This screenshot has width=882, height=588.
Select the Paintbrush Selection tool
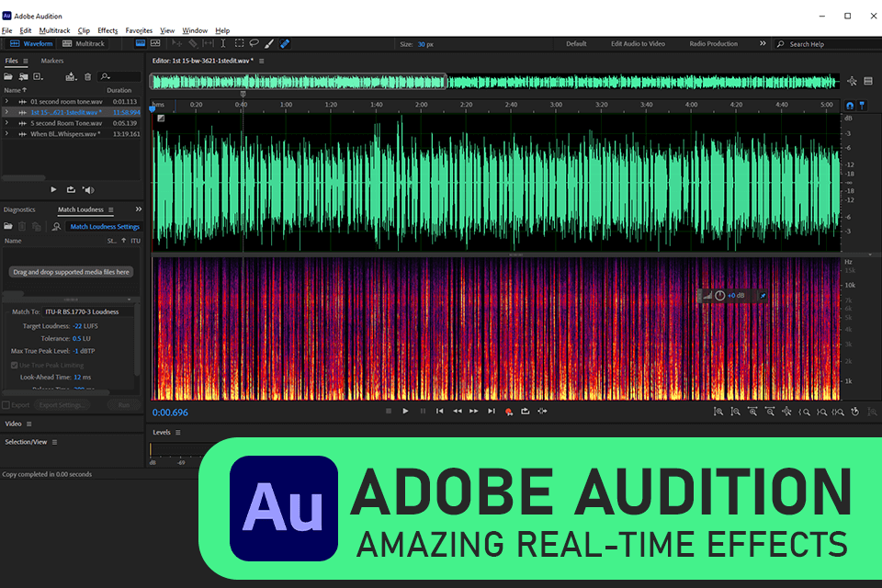pos(269,43)
